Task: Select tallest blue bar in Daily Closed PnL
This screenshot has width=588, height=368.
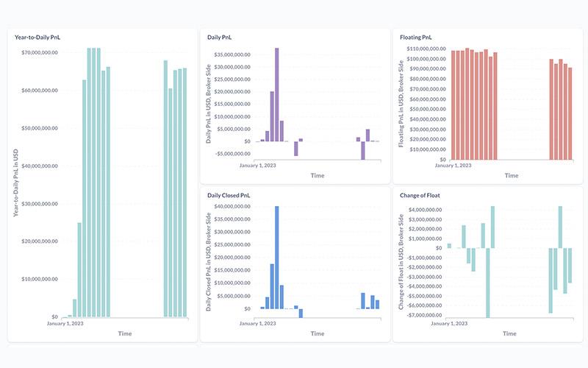Action: [x=277, y=258]
